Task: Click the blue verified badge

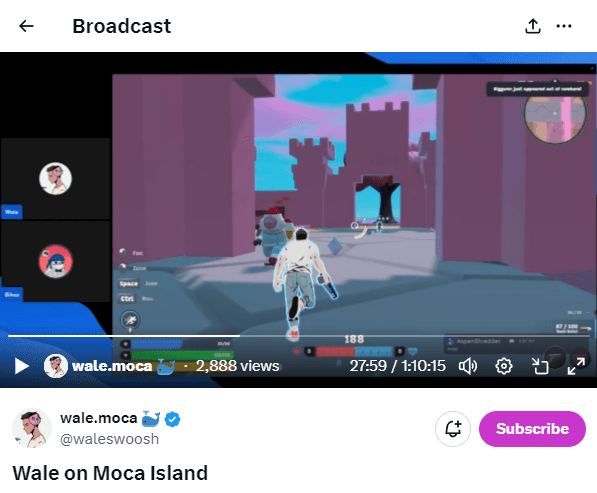Action: point(172,419)
